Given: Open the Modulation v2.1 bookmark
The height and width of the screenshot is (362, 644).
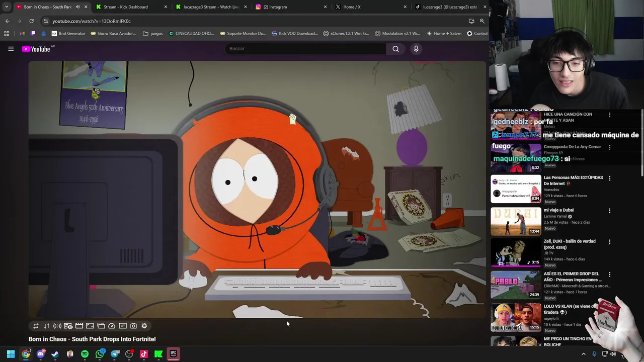Looking at the screenshot, I should point(397,34).
